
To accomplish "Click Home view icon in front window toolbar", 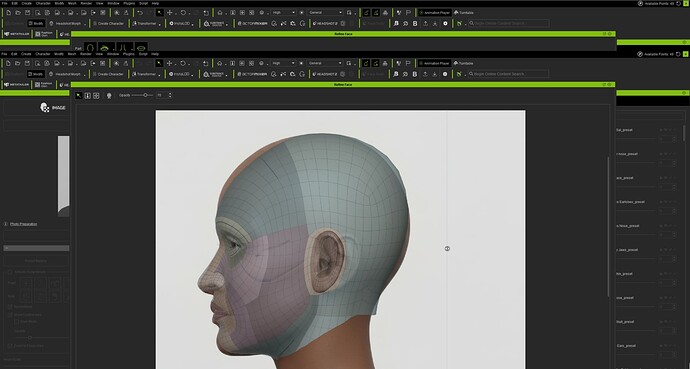I will click(x=220, y=63).
